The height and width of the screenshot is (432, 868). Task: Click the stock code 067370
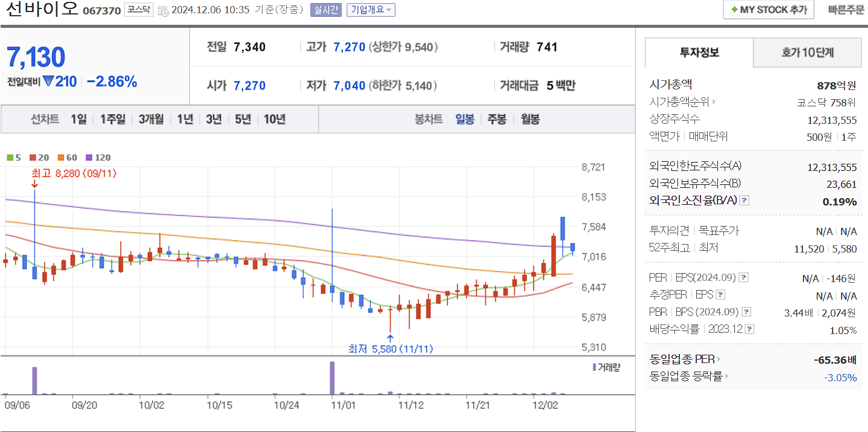point(102,11)
